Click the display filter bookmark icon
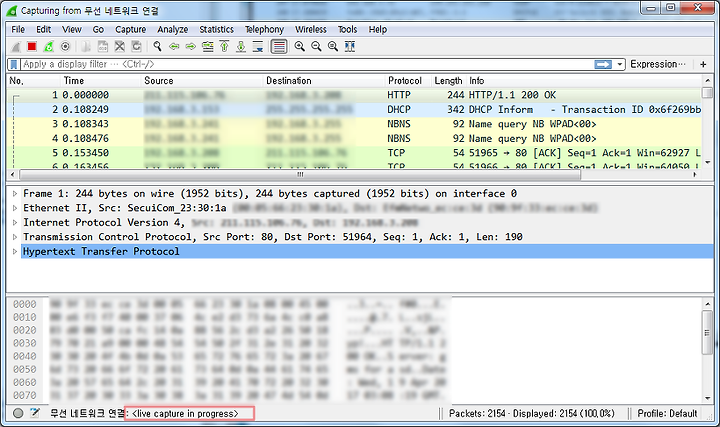The height and width of the screenshot is (427, 720). [14, 64]
